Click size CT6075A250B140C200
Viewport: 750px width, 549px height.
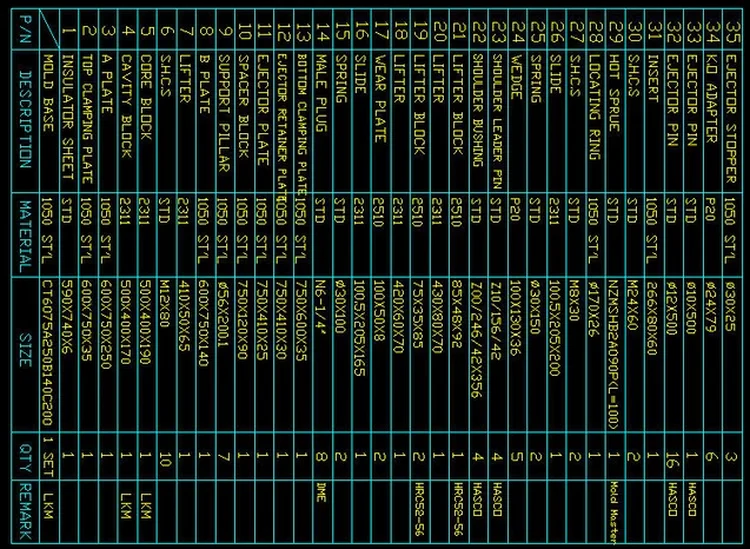coord(48,352)
